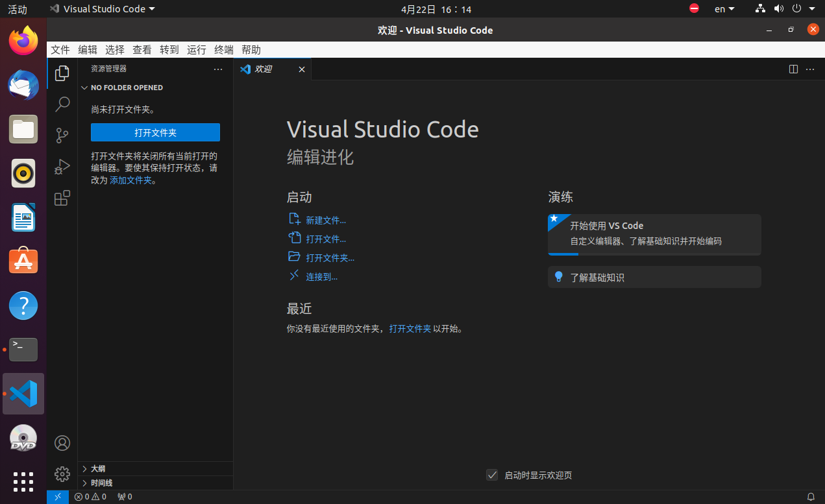
Task: Open the en input source dropdown
Action: (724, 9)
